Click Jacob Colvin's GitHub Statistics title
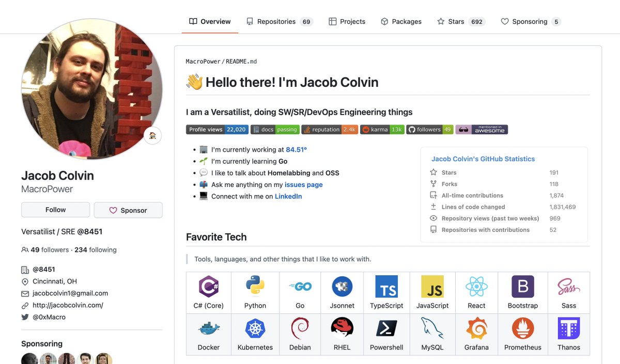Screen dimensions: 620x364 [483, 159]
